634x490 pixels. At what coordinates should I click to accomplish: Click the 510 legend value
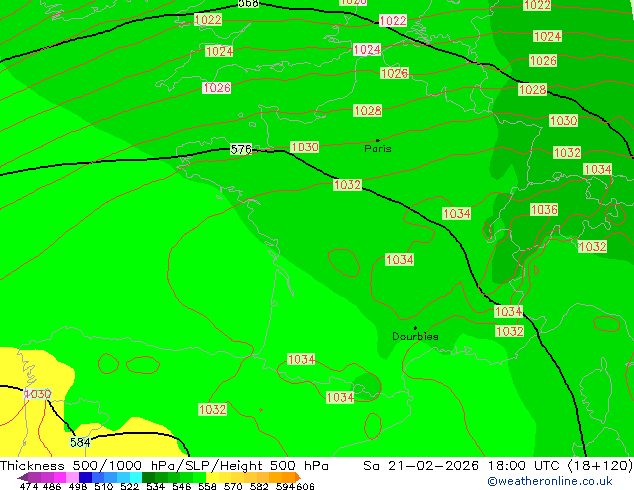104,486
